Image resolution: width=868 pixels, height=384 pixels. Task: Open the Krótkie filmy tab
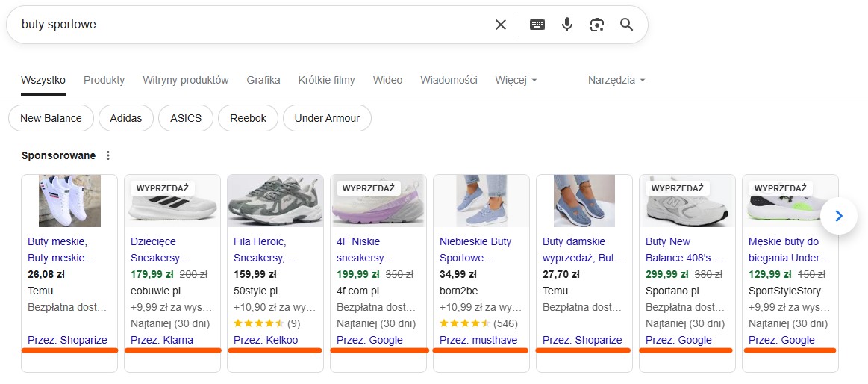click(x=327, y=81)
